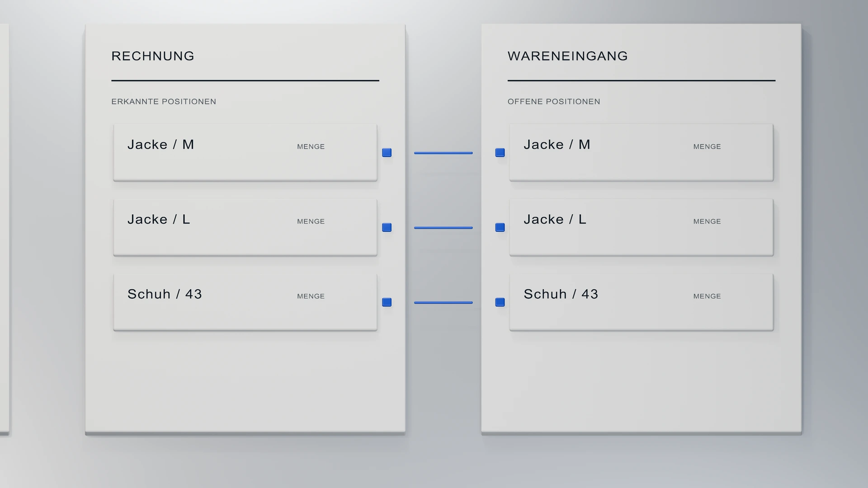Open the Jacke / M card in Wareneingang

click(641, 153)
